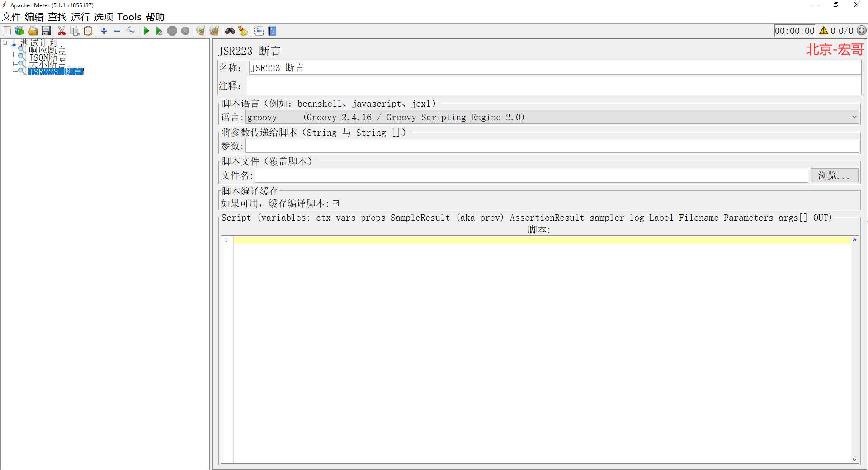
Task: Click the magnifier icon beside JSON断言
Action: 22,57
